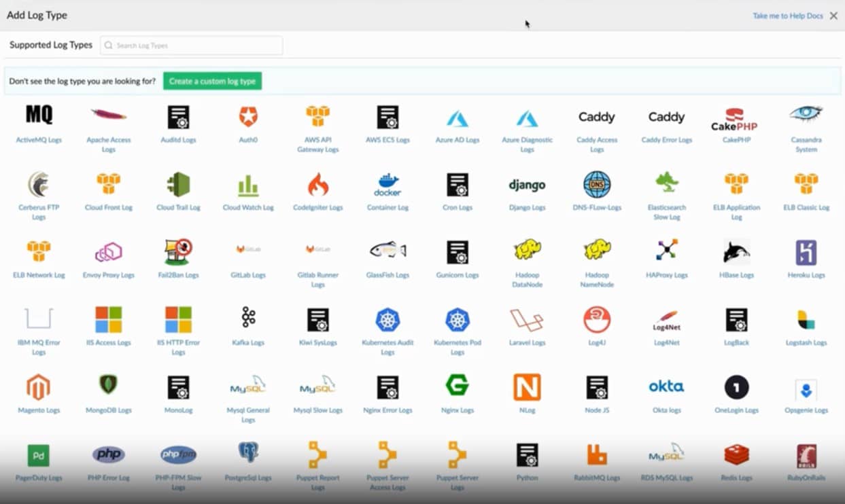
Task: Select the ActiveMQ Logs icon
Action: 39,115
